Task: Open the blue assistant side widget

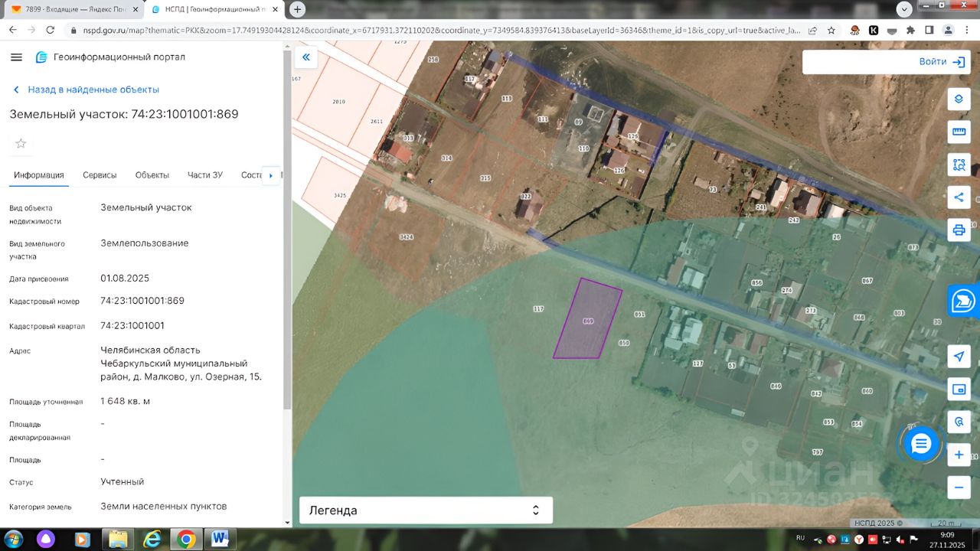Action: click(963, 301)
